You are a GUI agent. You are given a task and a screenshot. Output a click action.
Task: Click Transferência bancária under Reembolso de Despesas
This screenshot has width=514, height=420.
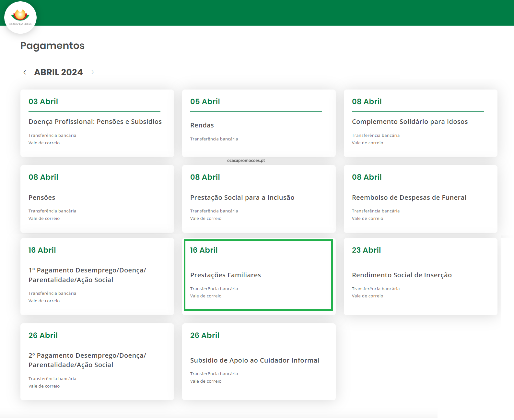point(376,211)
